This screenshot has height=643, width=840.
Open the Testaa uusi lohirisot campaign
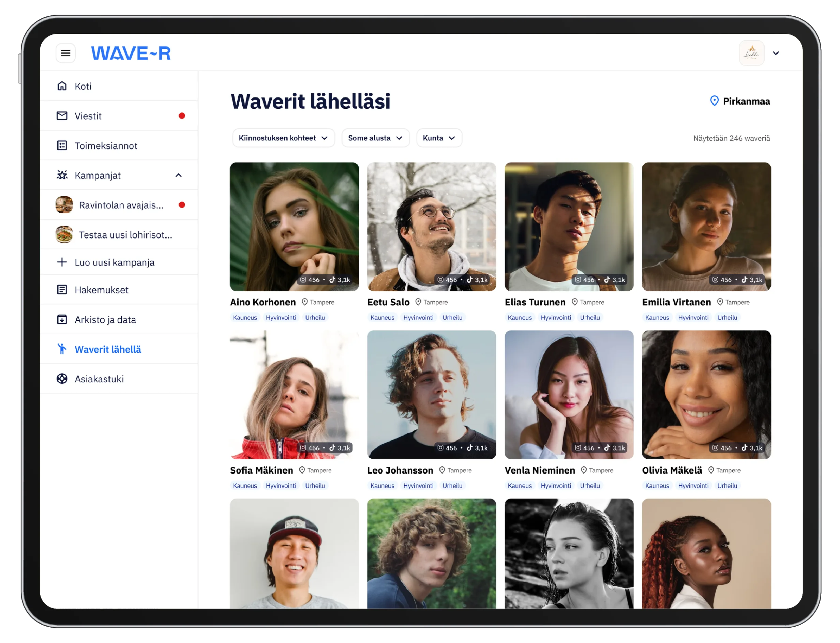pos(119,235)
